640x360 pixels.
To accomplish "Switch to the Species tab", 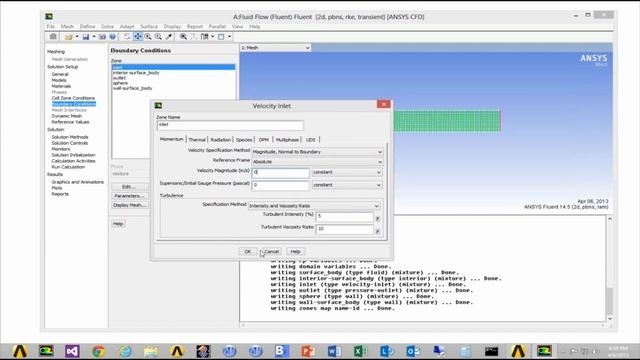I will point(244,140).
